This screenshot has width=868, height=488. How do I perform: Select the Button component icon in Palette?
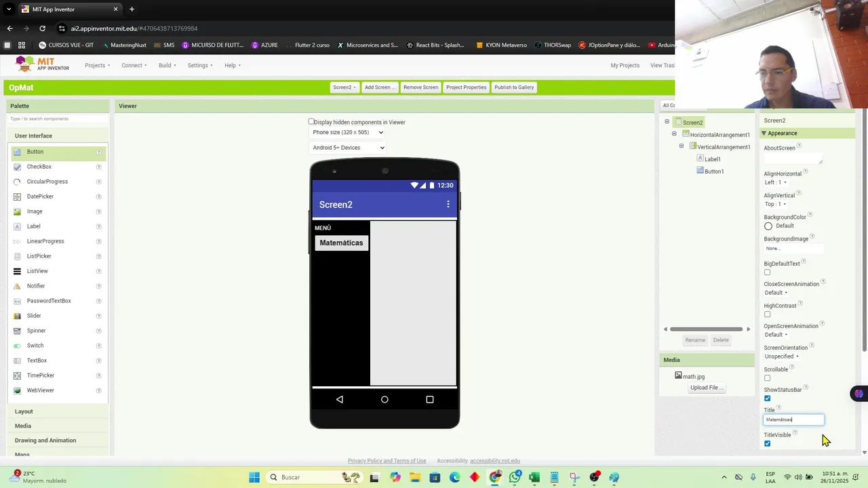[18, 152]
